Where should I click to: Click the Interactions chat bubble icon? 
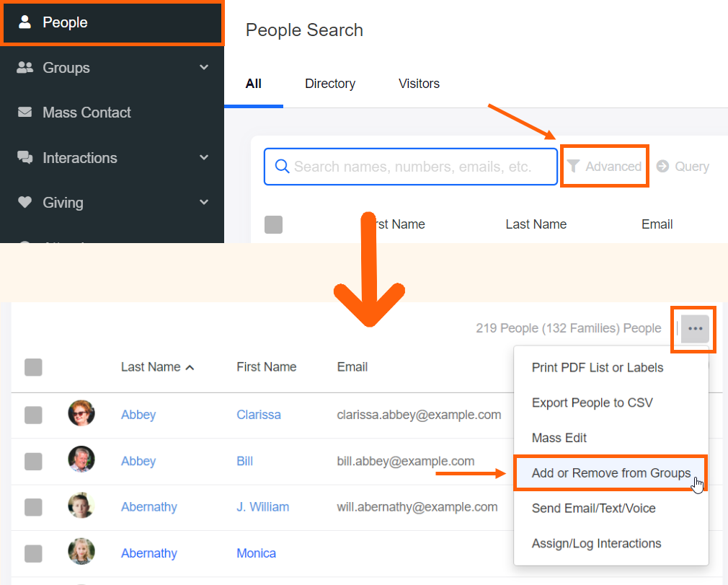point(25,158)
